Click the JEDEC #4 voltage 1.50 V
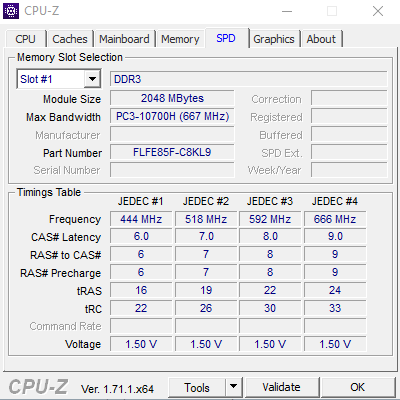 coord(335,344)
